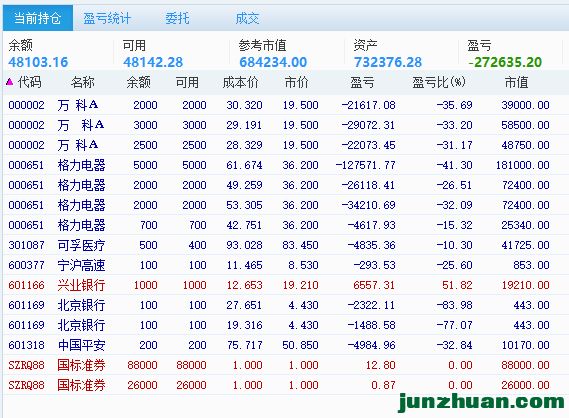569x418 pixels.
Task: Click the total 盈亏 value -272635.20
Action: [505, 62]
